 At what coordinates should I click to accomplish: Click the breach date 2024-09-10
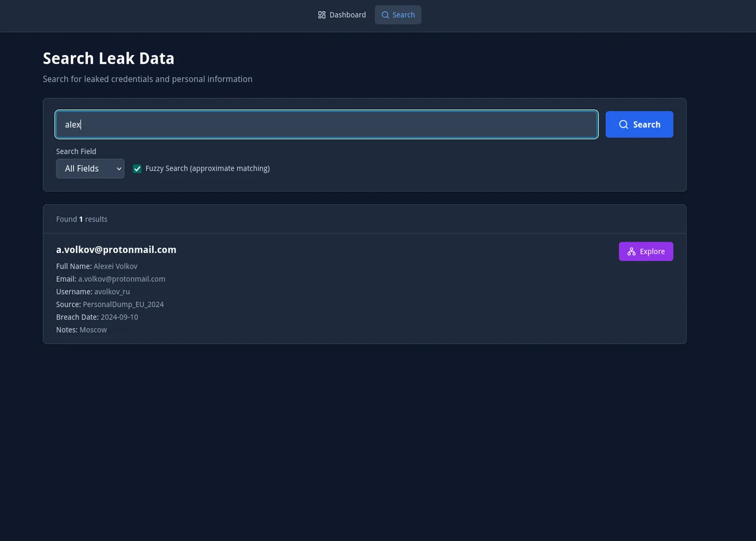119,317
